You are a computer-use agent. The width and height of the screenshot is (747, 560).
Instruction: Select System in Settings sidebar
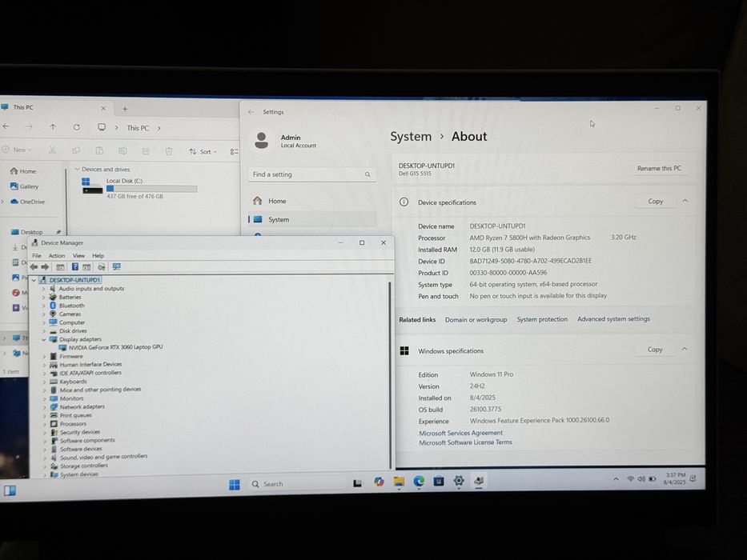pyautogui.click(x=312, y=219)
